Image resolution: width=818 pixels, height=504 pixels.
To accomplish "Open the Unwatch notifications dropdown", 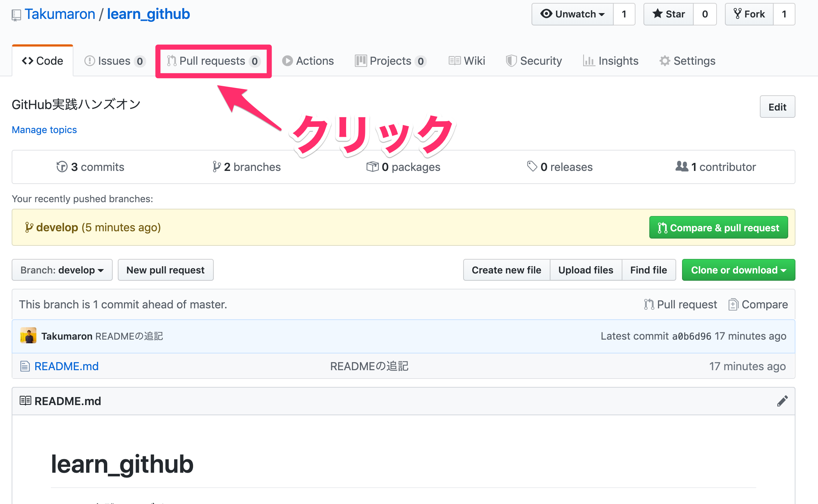I will (x=573, y=14).
